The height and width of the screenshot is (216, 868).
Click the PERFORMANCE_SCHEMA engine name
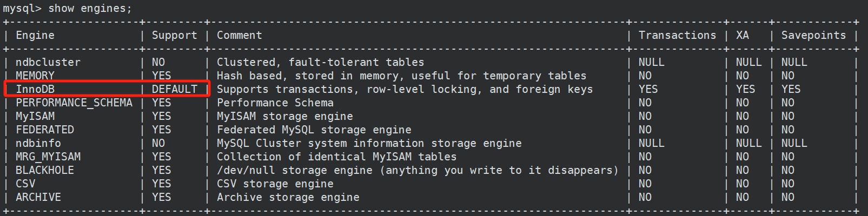coord(74,103)
